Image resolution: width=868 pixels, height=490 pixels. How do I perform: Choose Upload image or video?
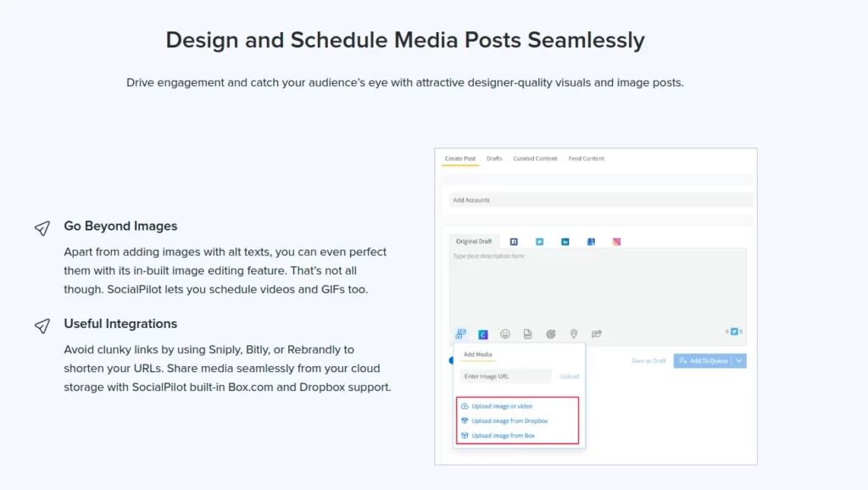click(x=502, y=406)
